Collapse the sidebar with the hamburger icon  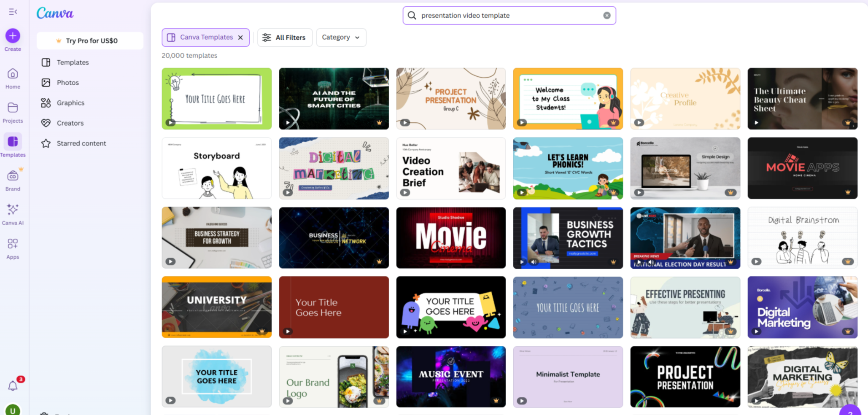12,11
